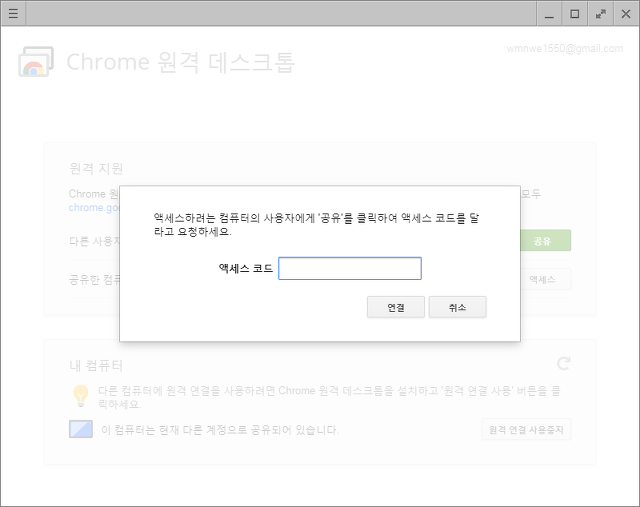The image size is (640, 507).
Task: Click the 액세스 코드 label
Action: pos(246,268)
